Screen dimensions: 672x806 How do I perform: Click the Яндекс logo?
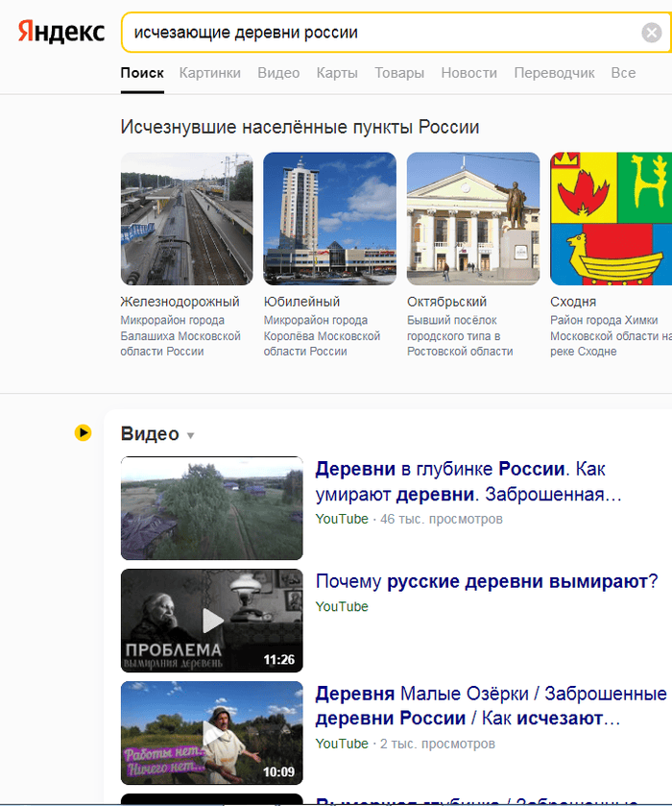61,32
